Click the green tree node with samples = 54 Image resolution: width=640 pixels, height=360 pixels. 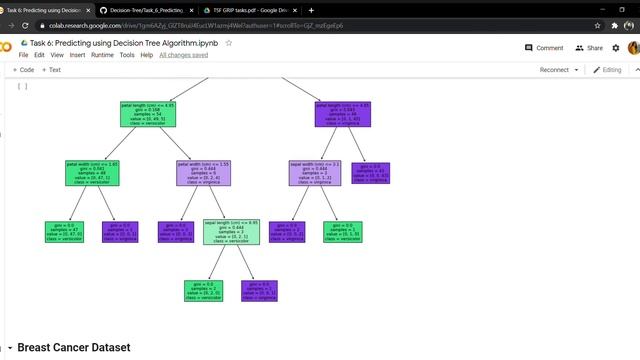(148, 114)
